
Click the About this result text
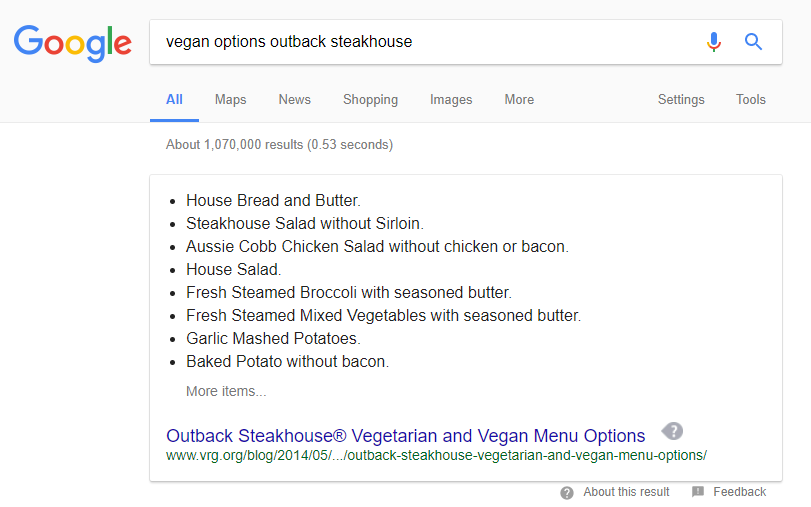626,491
